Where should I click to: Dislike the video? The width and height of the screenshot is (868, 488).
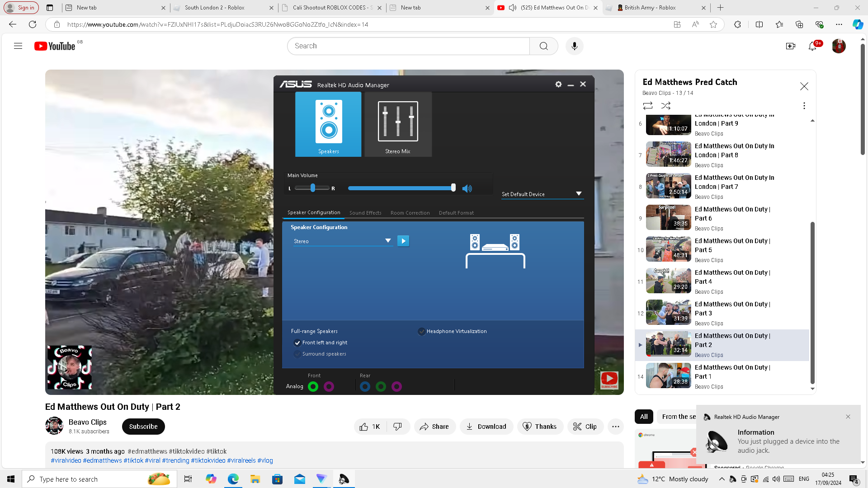pyautogui.click(x=398, y=427)
